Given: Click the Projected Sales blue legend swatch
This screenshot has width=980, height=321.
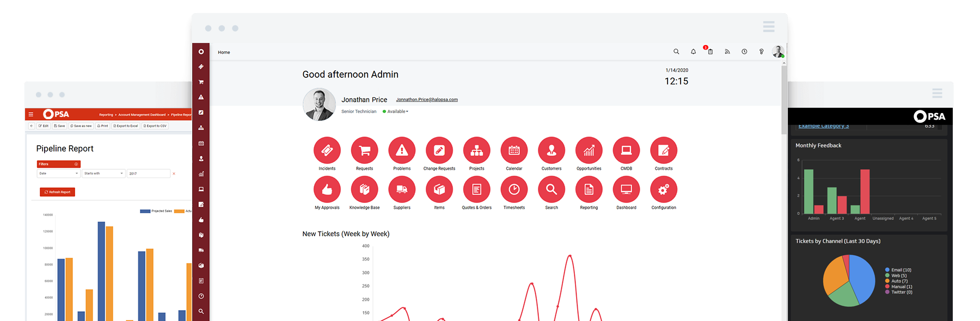Looking at the screenshot, I should 145,211.
